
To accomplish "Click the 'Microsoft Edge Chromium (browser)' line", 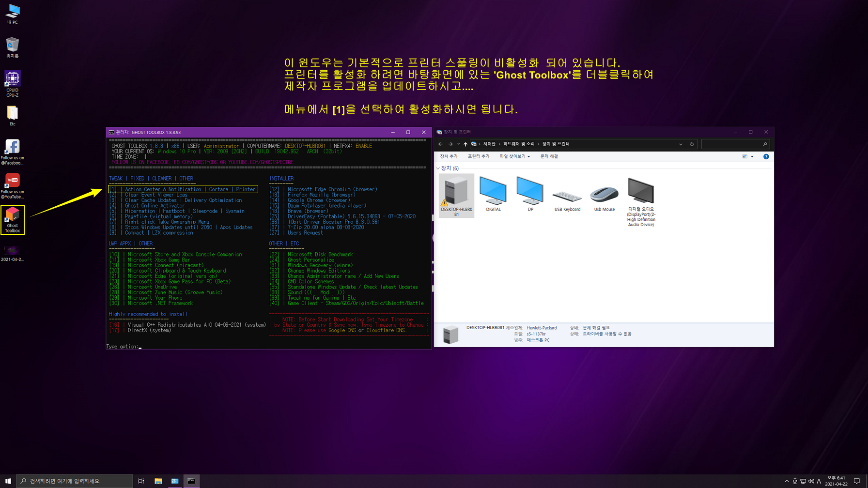I will pyautogui.click(x=323, y=189).
